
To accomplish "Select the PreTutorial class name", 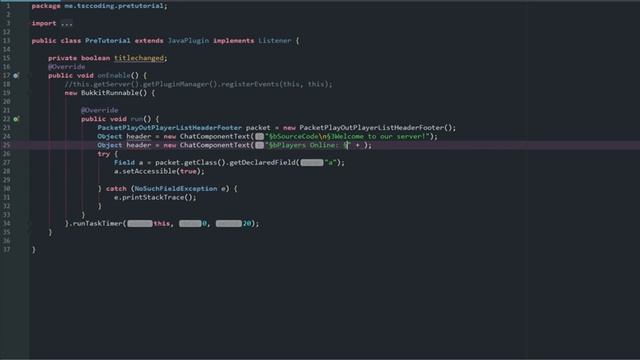I will [108, 41].
